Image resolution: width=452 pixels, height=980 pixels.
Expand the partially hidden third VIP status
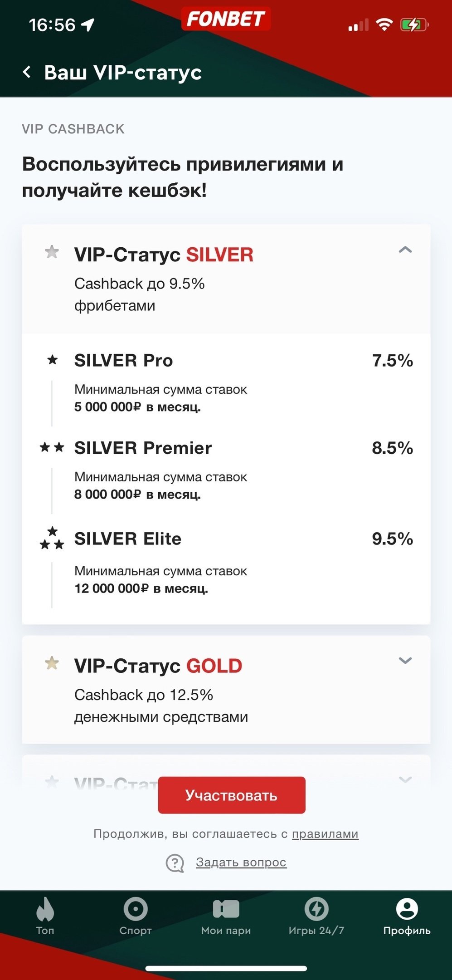[405, 780]
